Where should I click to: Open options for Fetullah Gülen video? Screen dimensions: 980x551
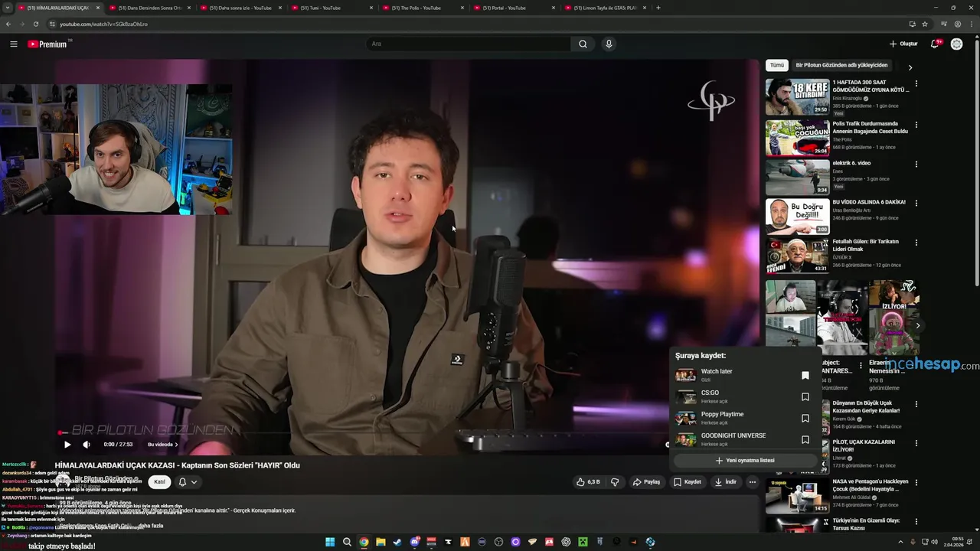point(916,243)
